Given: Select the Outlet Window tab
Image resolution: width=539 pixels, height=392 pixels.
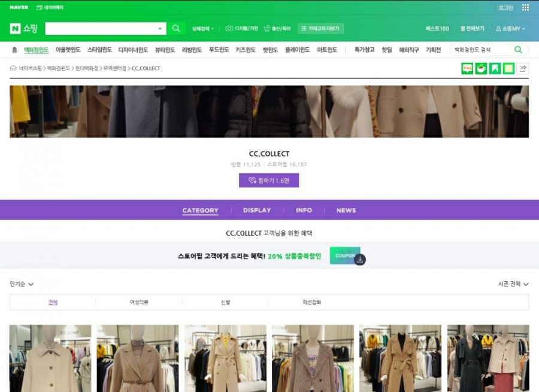Looking at the screenshot, I should [68, 50].
